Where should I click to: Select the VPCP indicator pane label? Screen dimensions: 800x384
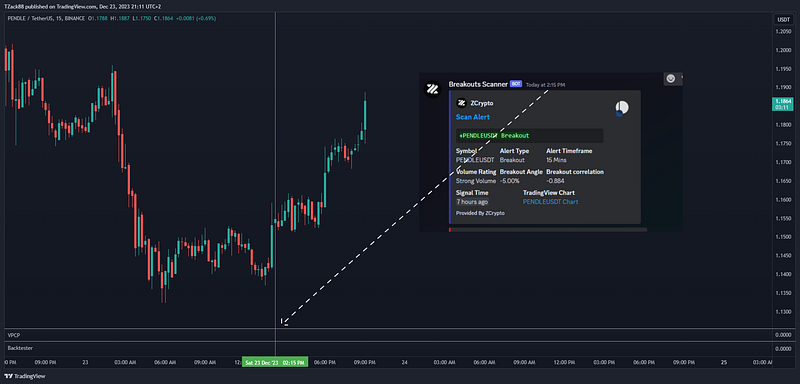click(13, 335)
